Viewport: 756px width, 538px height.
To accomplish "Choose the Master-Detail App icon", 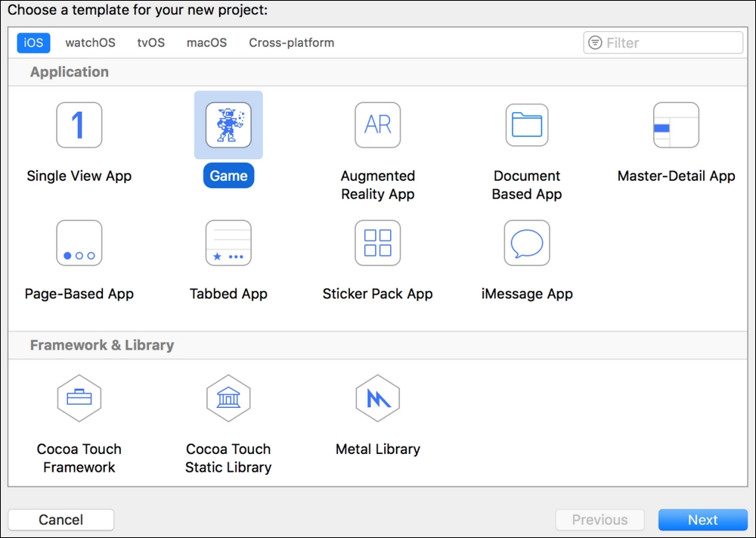I will [676, 125].
